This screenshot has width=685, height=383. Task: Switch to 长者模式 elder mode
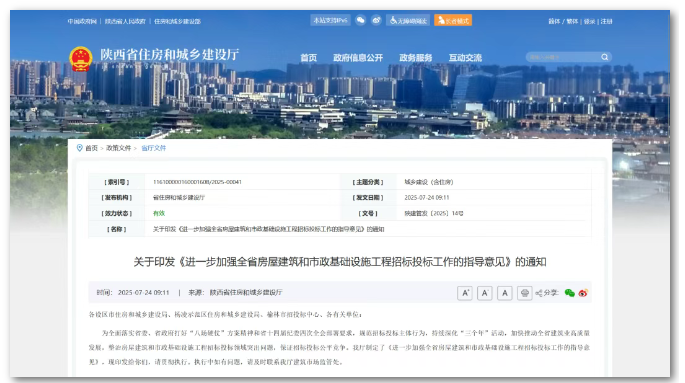click(453, 21)
